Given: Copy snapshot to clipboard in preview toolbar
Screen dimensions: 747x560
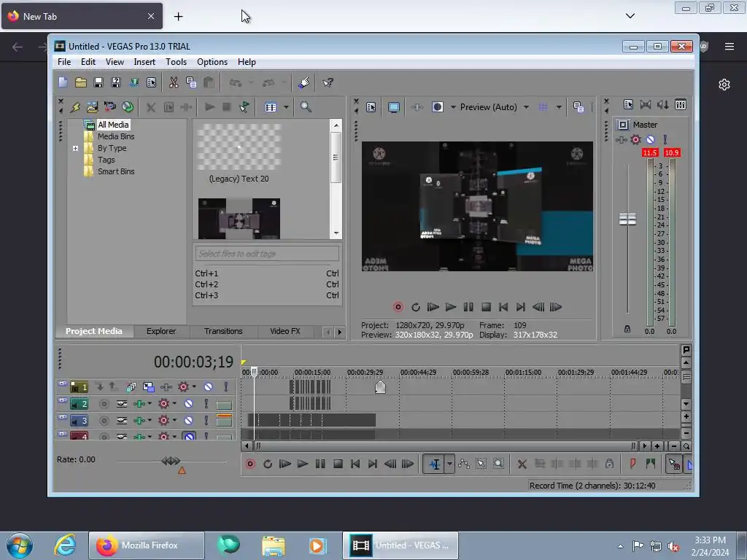Looking at the screenshot, I should click(x=578, y=107).
